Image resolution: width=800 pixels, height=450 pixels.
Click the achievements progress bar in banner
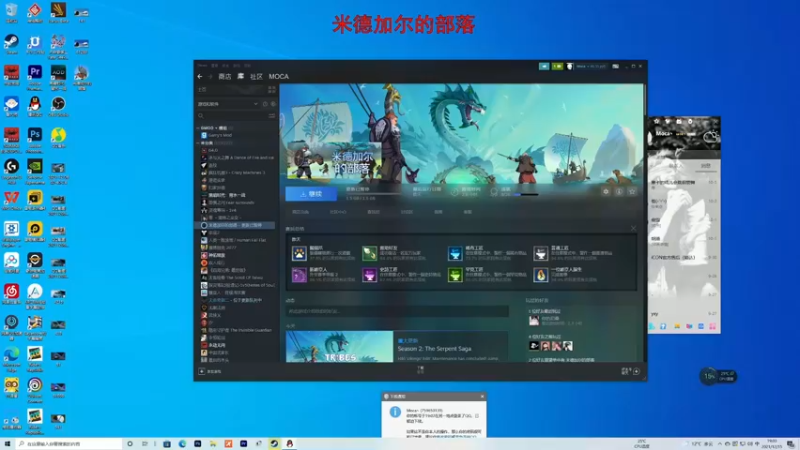[x=524, y=194]
